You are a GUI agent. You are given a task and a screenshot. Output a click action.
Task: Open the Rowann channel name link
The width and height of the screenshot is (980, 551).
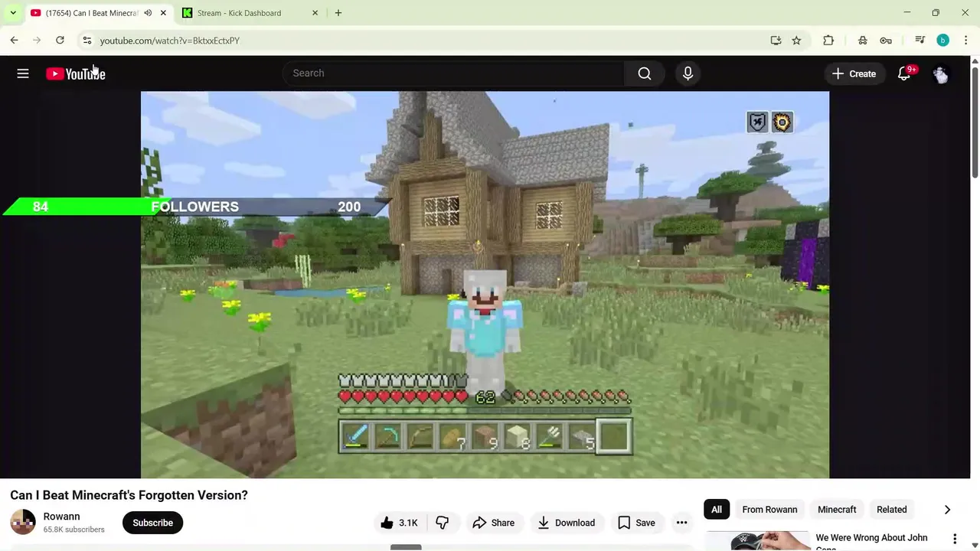pos(61,517)
